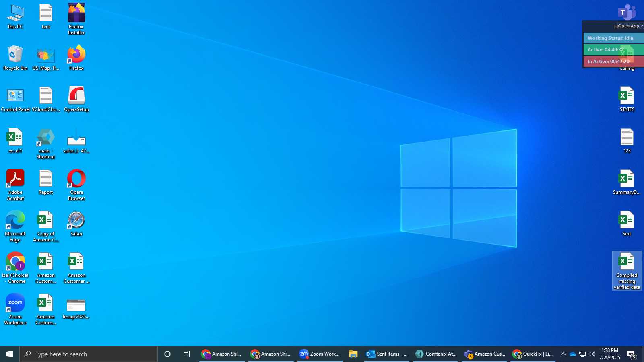Select the text file named 'text'
The height and width of the screenshot is (362, 644).
[x=46, y=17]
